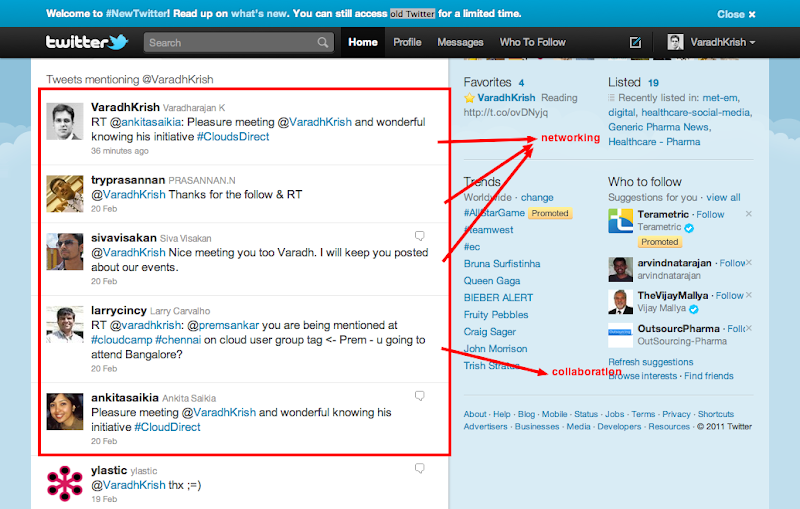800x509 pixels.
Task: Click ylastic pink logo avatar
Action: coord(65,483)
